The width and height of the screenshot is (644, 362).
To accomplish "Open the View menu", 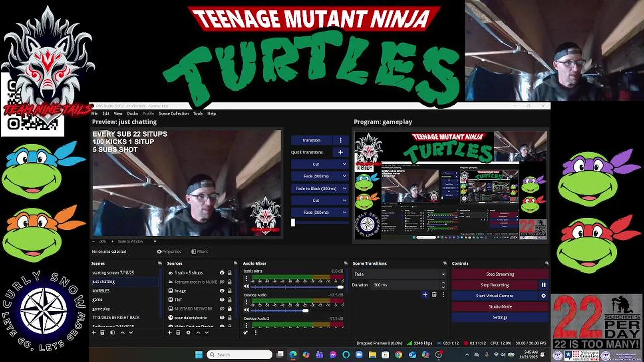I will (x=118, y=113).
